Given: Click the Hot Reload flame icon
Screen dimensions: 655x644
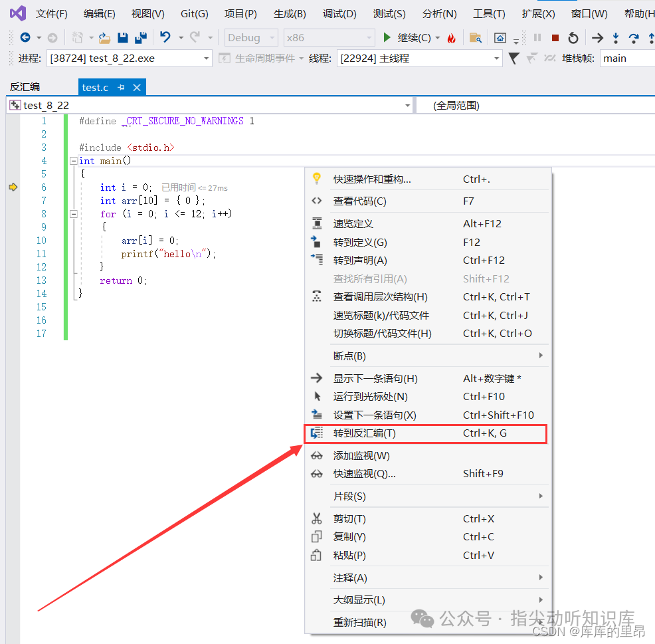Looking at the screenshot, I should pos(452,38).
